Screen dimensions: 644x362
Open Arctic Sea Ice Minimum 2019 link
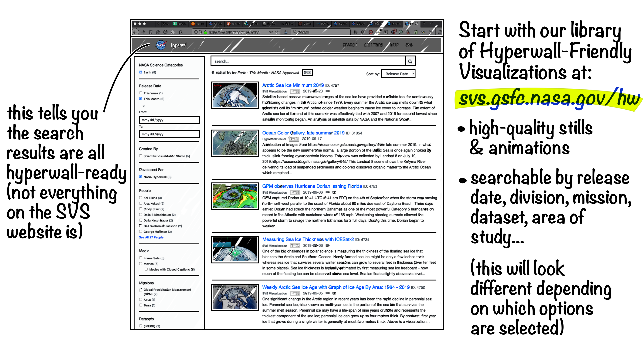293,85
